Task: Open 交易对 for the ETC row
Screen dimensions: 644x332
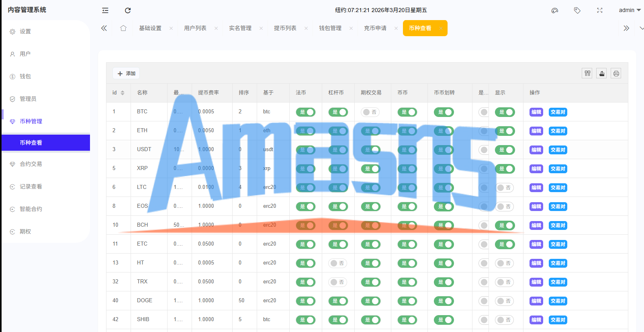Action: pyautogui.click(x=558, y=244)
